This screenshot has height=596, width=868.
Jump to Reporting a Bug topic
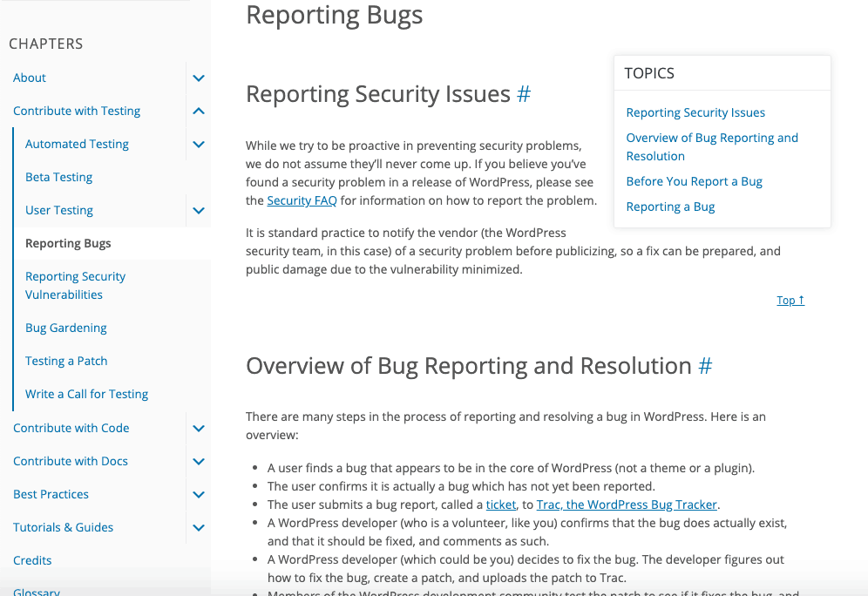click(670, 207)
